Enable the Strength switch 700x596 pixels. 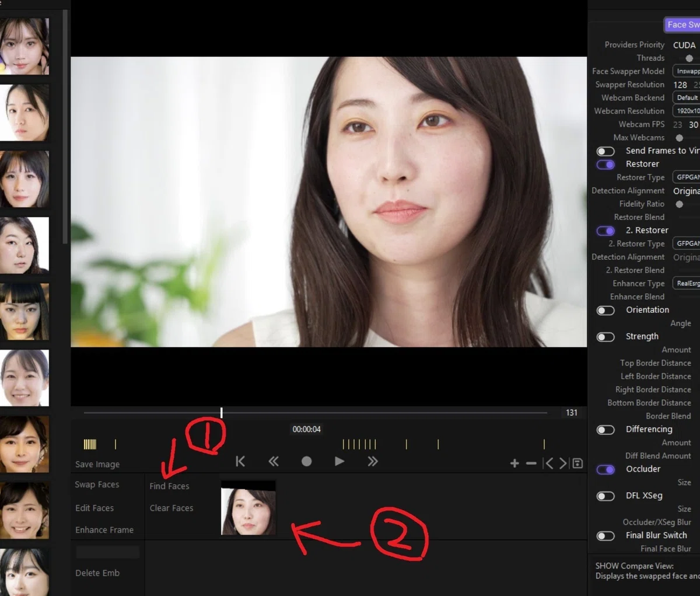click(x=605, y=337)
